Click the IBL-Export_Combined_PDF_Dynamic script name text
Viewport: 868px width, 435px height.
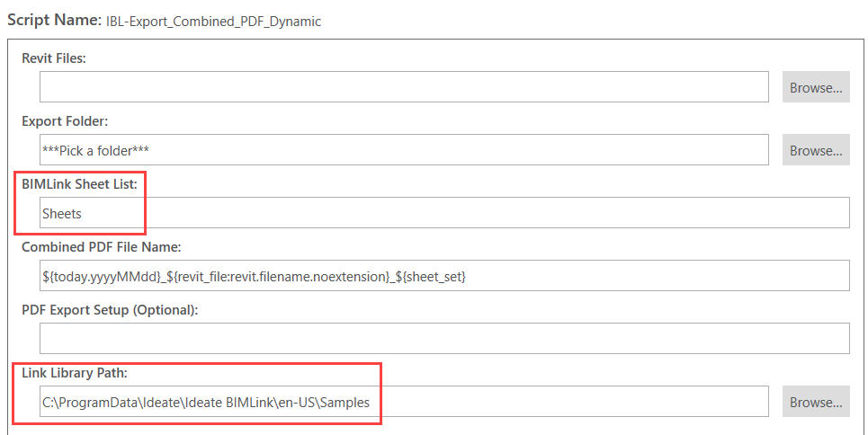tap(214, 22)
